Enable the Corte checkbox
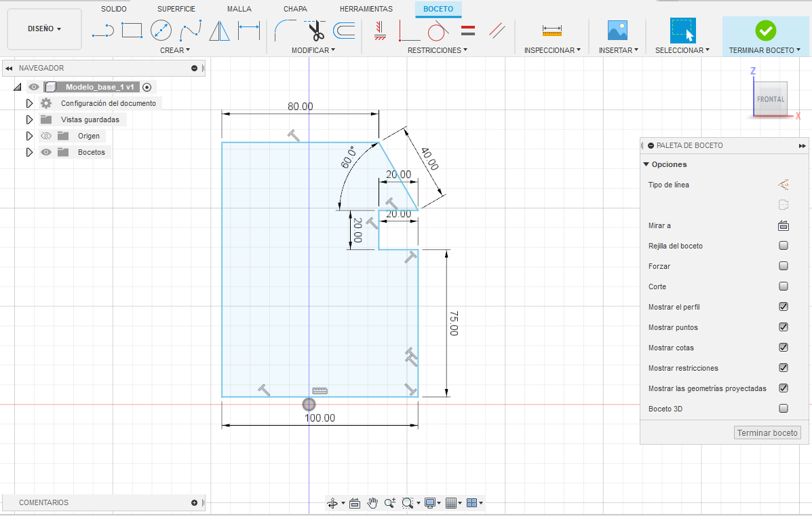 click(x=784, y=286)
